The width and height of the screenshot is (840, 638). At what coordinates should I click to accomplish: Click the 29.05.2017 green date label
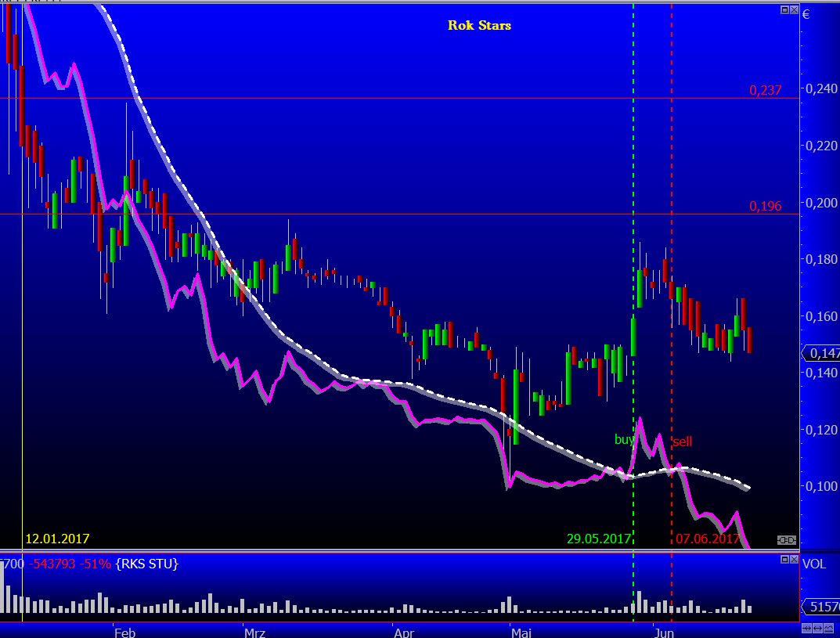tap(600, 539)
